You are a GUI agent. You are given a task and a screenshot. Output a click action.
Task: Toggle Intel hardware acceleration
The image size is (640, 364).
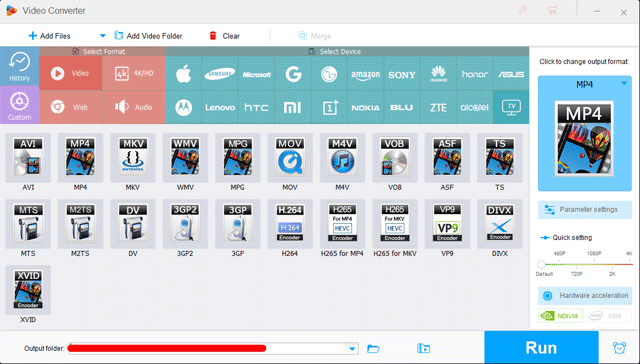pyautogui.click(x=609, y=316)
